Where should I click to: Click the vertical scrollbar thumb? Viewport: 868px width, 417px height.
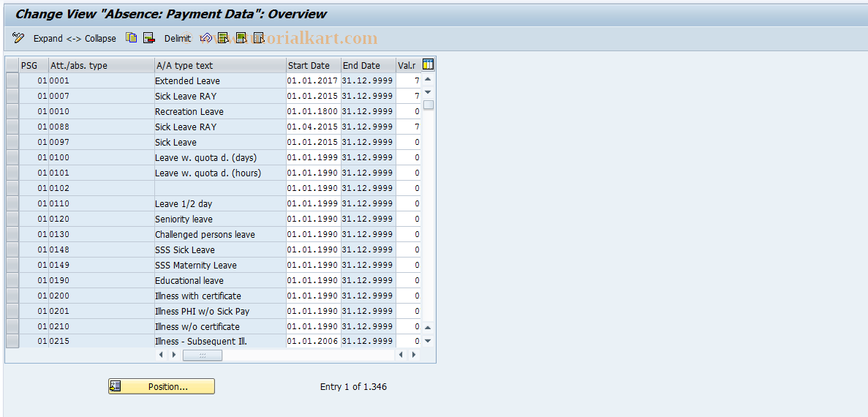[429, 105]
